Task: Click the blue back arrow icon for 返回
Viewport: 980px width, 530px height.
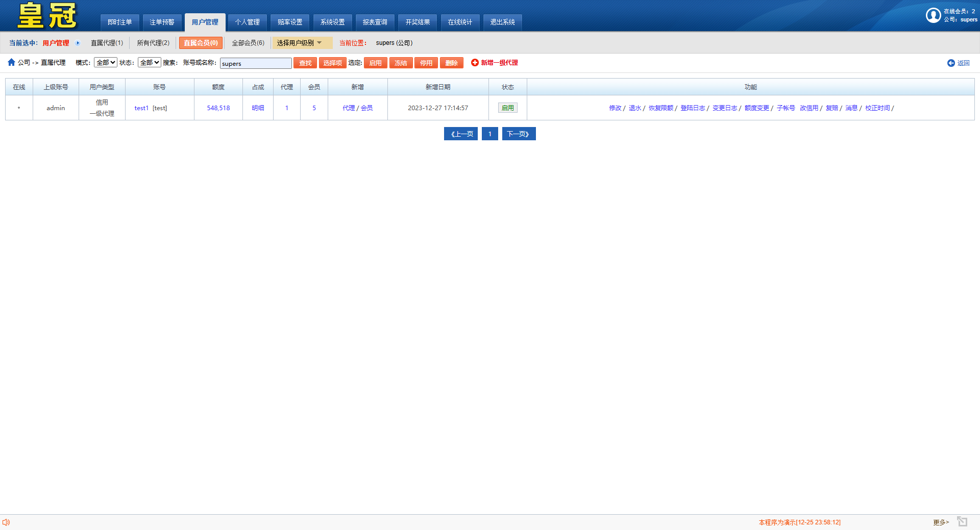Action: pyautogui.click(x=951, y=63)
